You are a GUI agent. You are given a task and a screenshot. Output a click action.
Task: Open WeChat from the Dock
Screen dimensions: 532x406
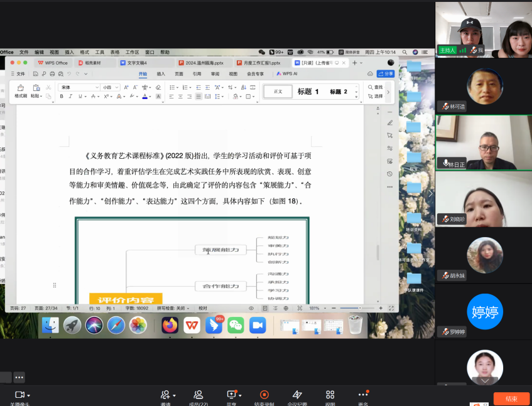pos(236,324)
